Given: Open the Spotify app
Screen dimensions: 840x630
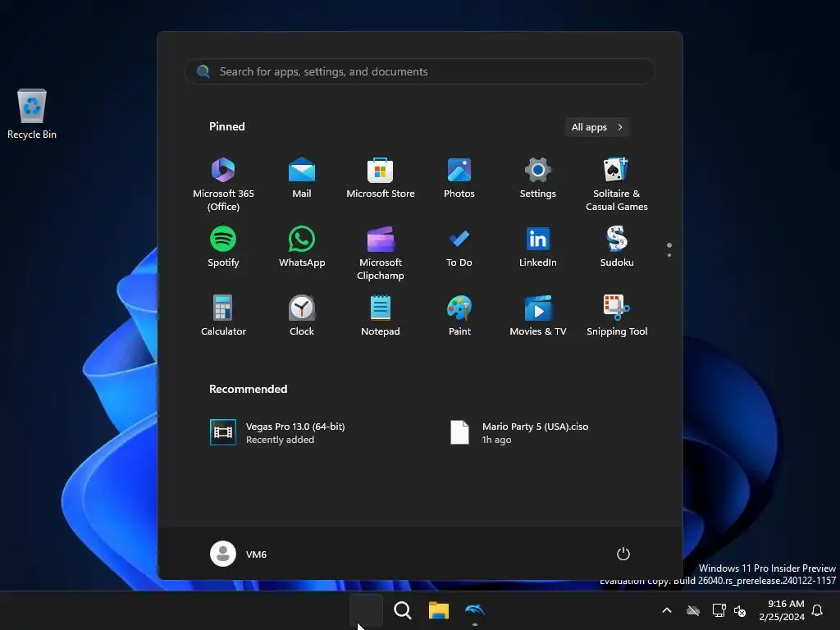Looking at the screenshot, I should [x=223, y=246].
